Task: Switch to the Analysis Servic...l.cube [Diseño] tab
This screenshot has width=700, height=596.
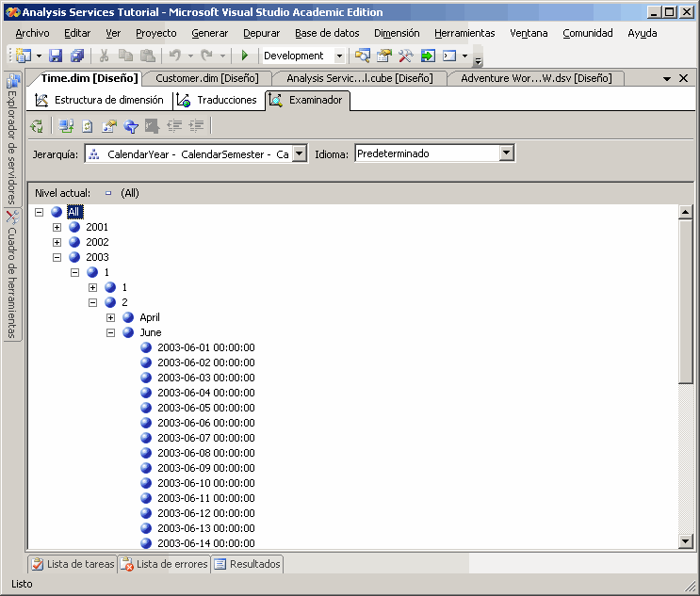Action: point(360,78)
